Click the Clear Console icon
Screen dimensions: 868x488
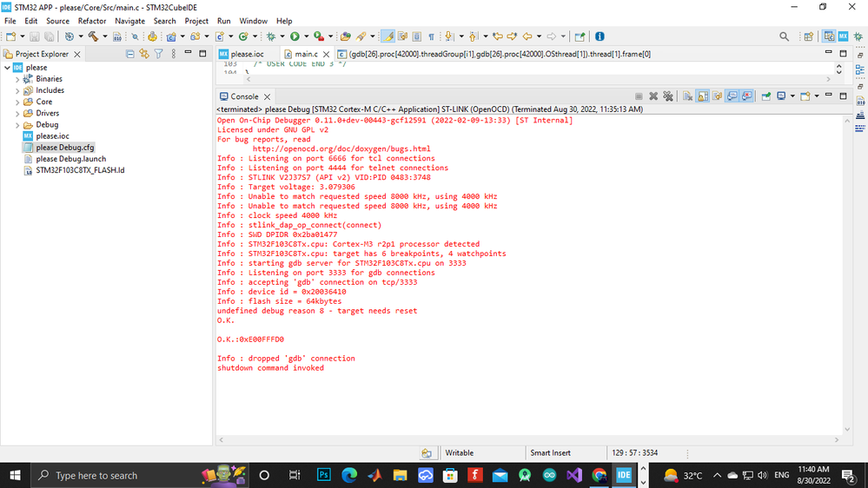point(687,96)
